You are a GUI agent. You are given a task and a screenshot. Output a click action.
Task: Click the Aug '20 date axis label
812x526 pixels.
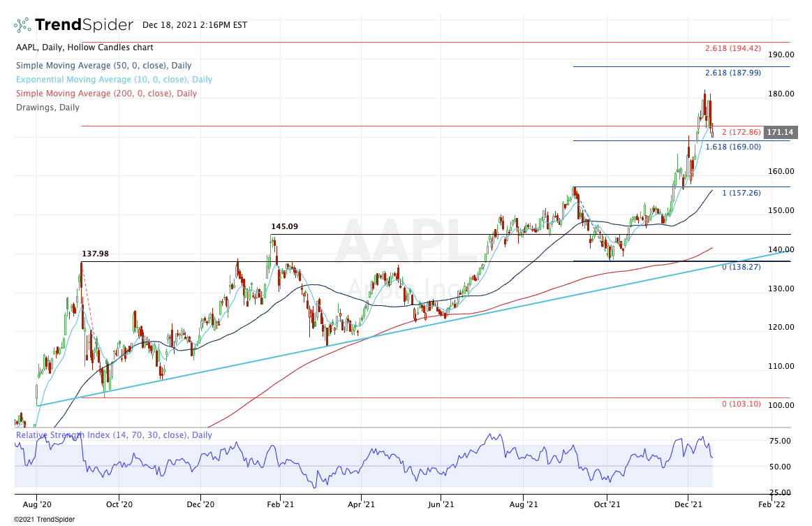pyautogui.click(x=37, y=505)
